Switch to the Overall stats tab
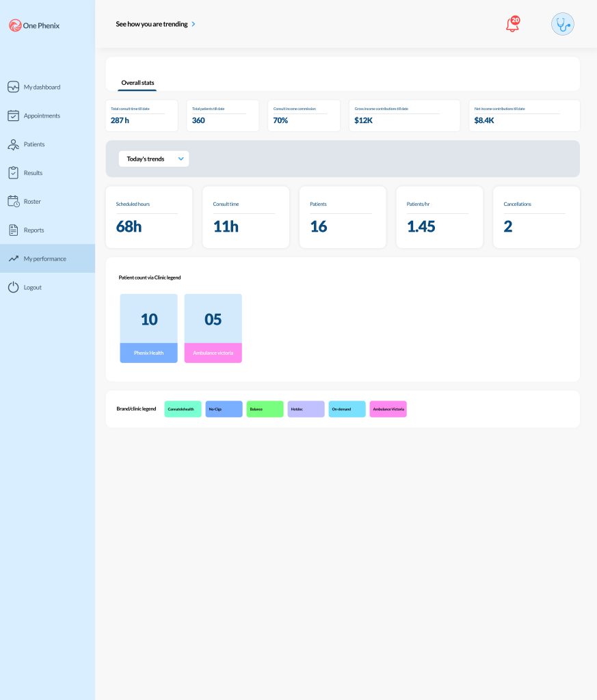The image size is (597, 700). pos(137,83)
